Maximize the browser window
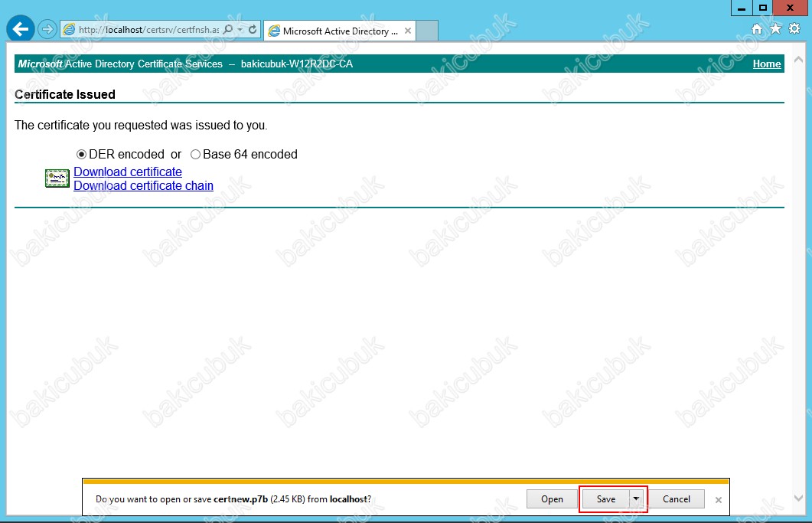 762,8
